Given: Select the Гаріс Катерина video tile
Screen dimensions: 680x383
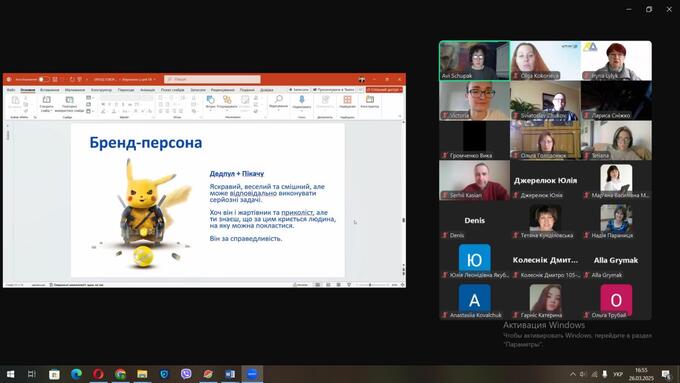Looking at the screenshot, I should point(545,300).
